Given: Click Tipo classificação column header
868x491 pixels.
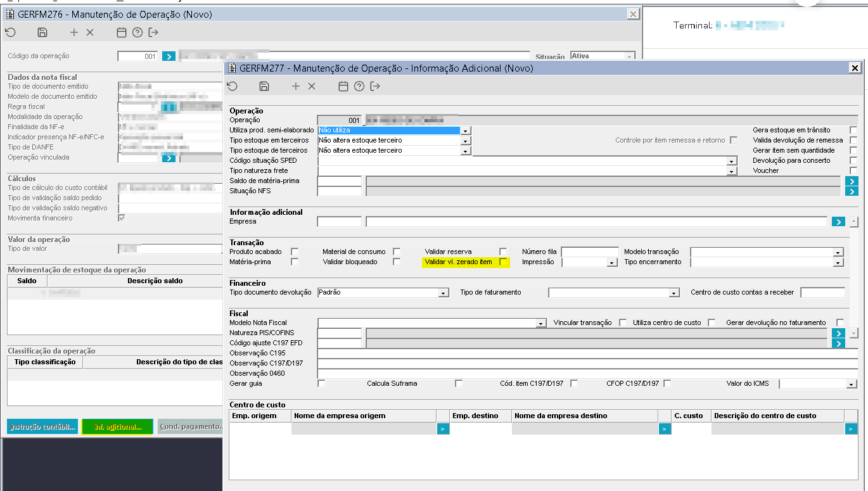Looking at the screenshot, I should pyautogui.click(x=45, y=362).
